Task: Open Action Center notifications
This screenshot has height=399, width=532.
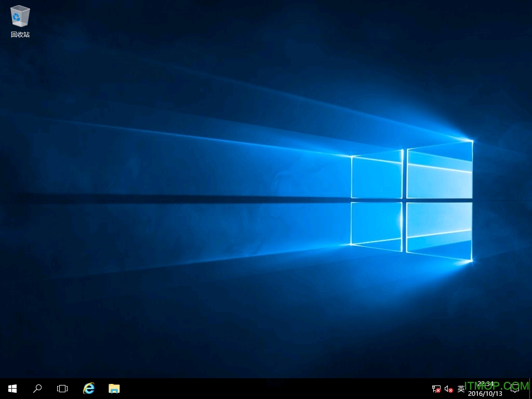Action: 516,388
